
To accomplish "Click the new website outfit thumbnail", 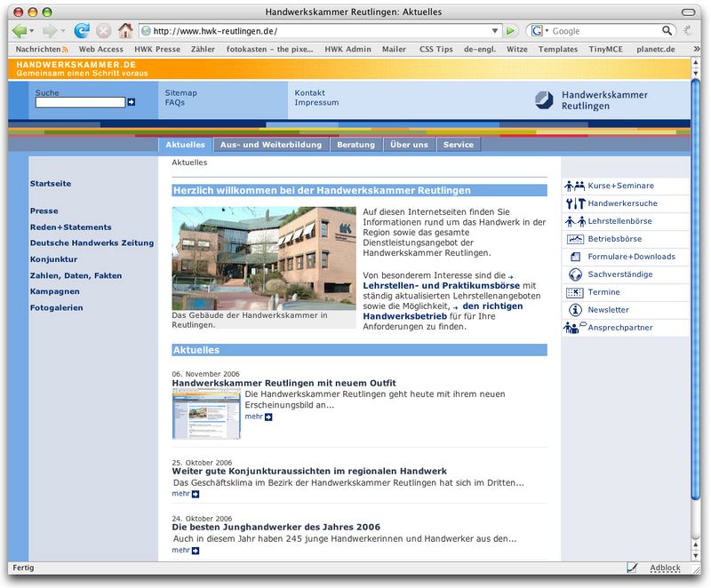I will coord(206,414).
